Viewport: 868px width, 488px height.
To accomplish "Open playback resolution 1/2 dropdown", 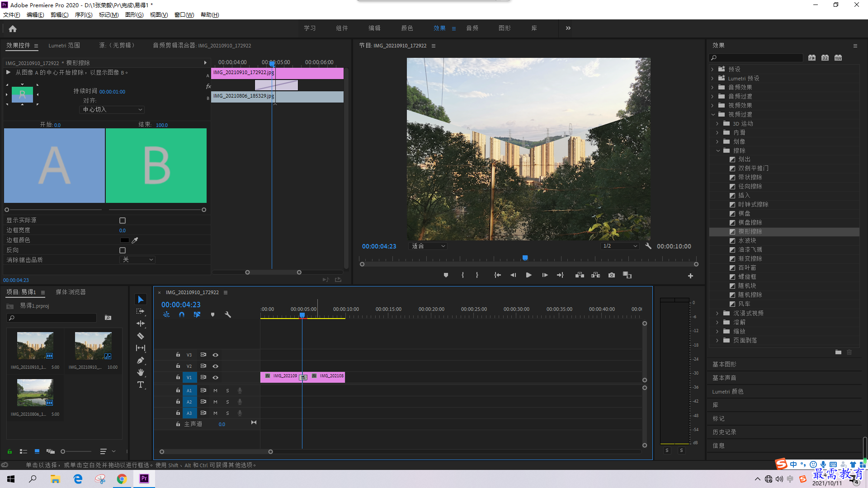I will tap(620, 246).
